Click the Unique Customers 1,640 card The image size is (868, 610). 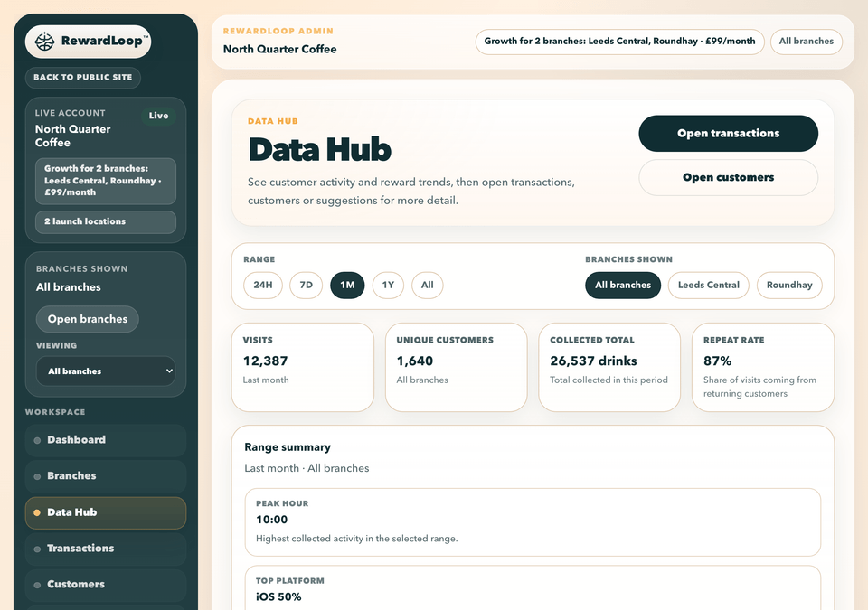pos(456,368)
